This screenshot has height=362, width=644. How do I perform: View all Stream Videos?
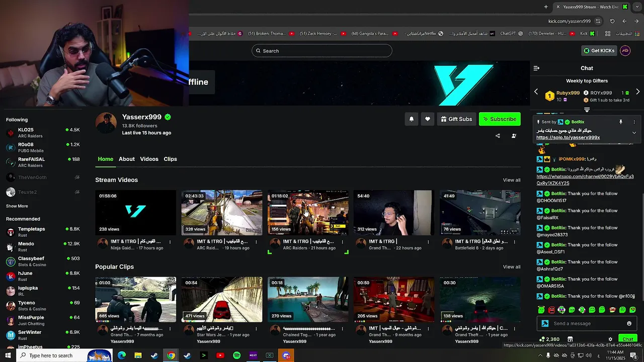pos(511,180)
